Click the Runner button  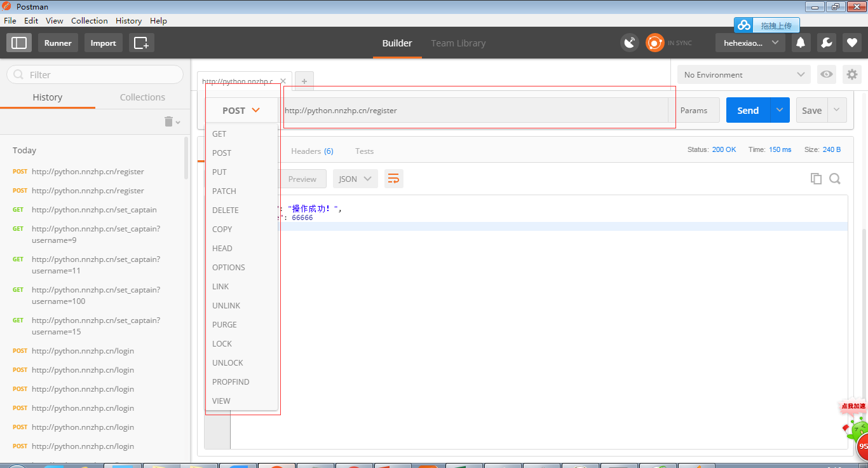point(58,43)
